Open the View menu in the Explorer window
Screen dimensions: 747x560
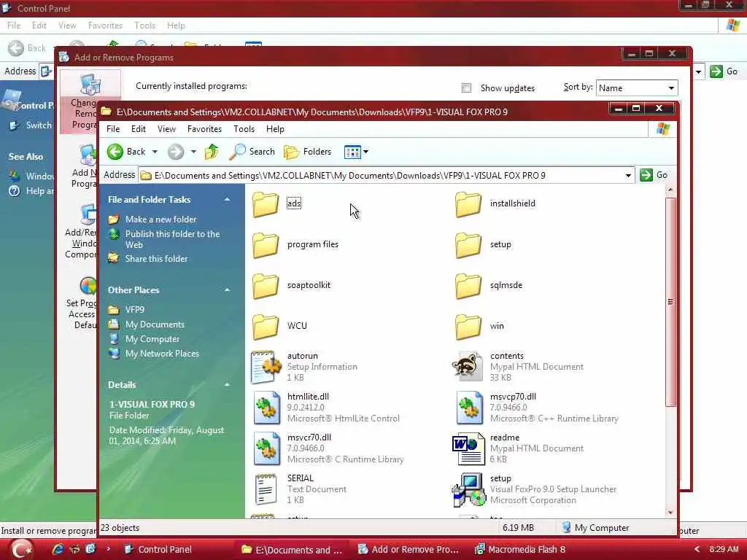[167, 129]
